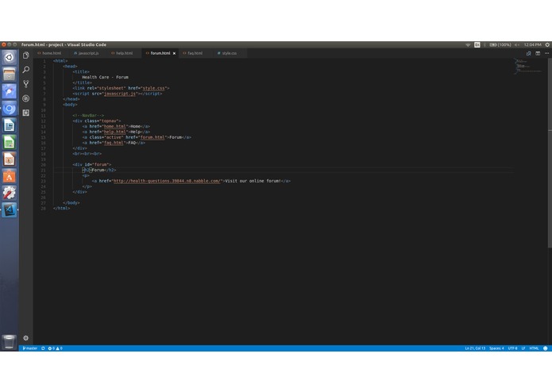This screenshot has width=552, height=392.
Task: Click the 12:04 PM clock
Action: coord(533,44)
